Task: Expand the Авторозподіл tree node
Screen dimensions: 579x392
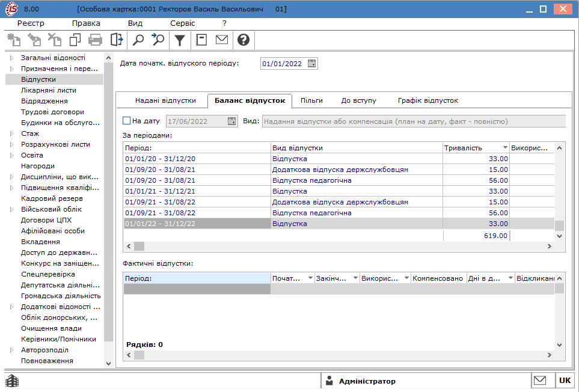Action: click(x=12, y=350)
